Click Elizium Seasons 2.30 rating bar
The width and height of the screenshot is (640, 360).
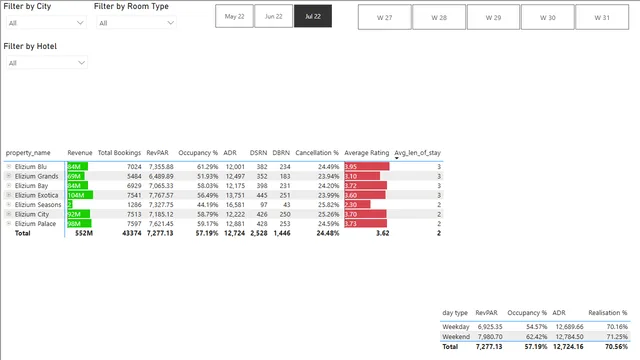pyautogui.click(x=357, y=204)
